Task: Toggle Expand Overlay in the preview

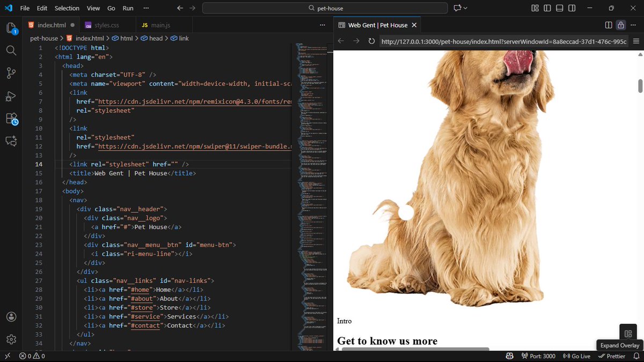Action: pyautogui.click(x=628, y=333)
